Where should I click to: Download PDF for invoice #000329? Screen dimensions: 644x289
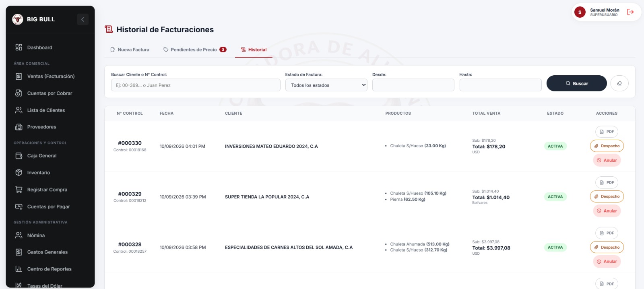tap(607, 182)
